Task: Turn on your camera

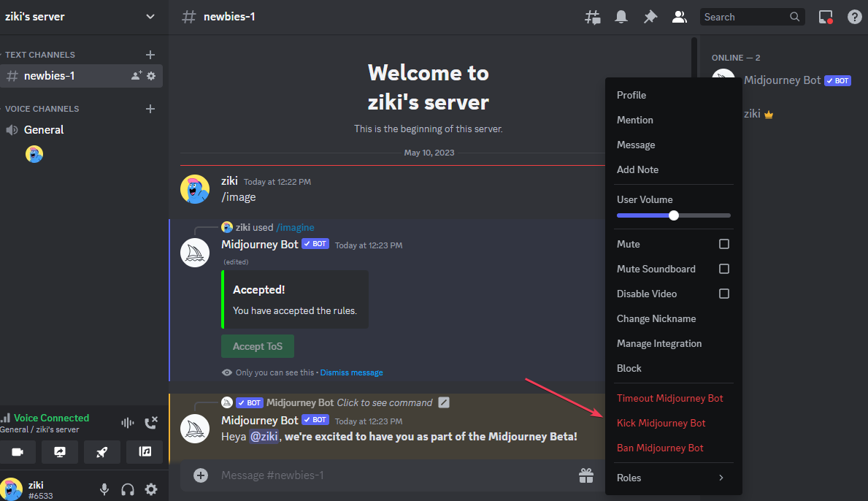Action: [18, 452]
